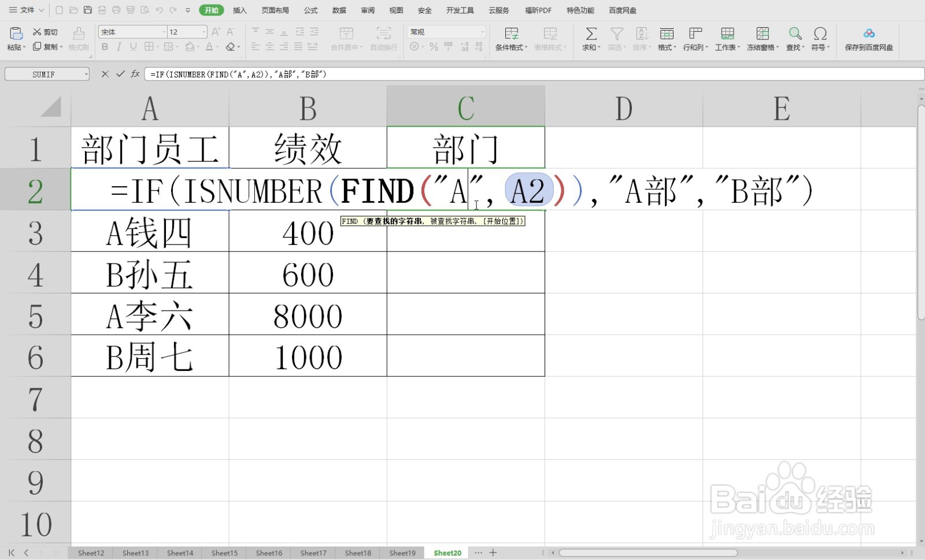Click the Save floppy disk icon
The width and height of the screenshot is (925, 560).
[x=88, y=10]
